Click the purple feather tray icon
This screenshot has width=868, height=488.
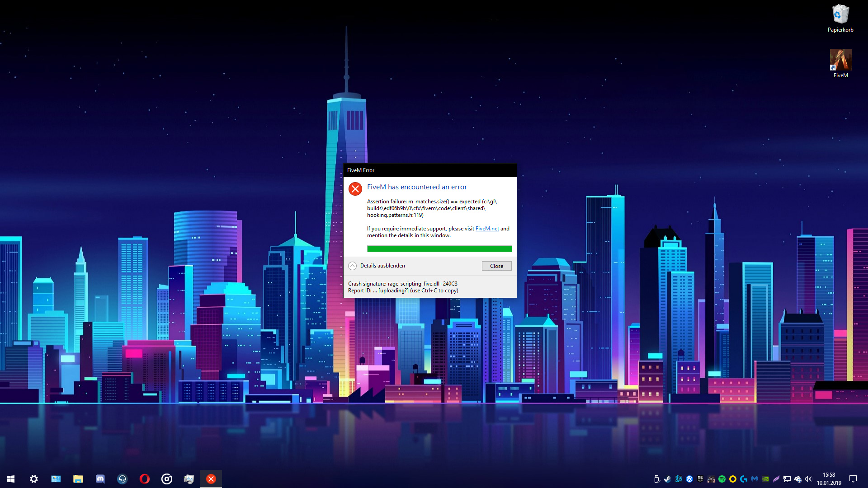click(x=776, y=479)
